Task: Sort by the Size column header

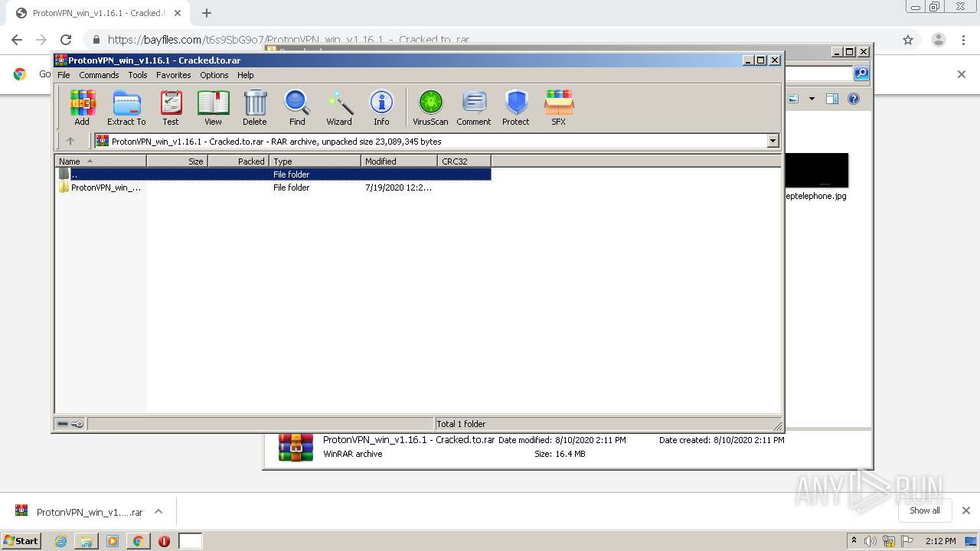Action: pos(177,161)
